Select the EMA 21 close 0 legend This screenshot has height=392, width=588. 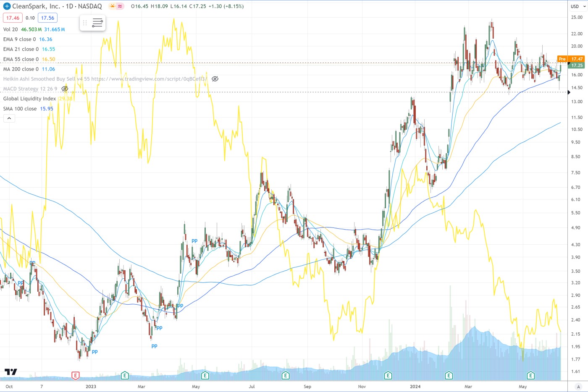click(x=21, y=49)
